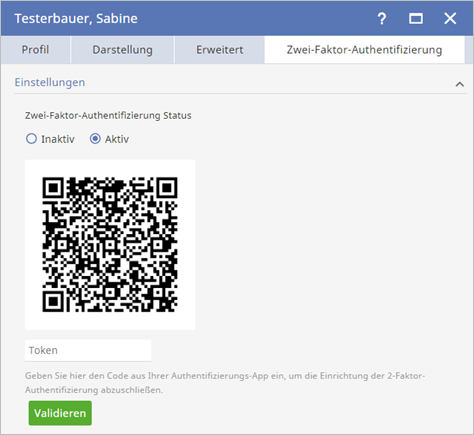
Task: Select the Aktiv radio button
Action: [95, 139]
